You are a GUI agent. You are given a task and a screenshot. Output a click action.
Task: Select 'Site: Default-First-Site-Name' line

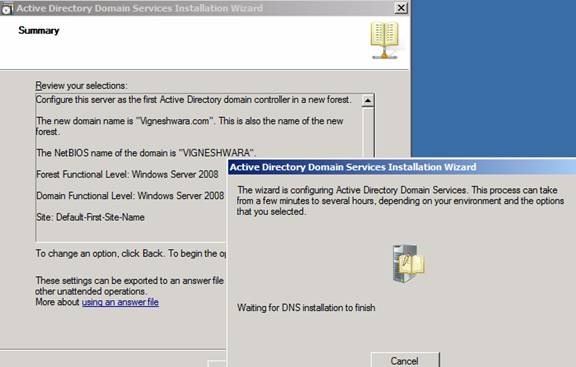click(x=90, y=217)
